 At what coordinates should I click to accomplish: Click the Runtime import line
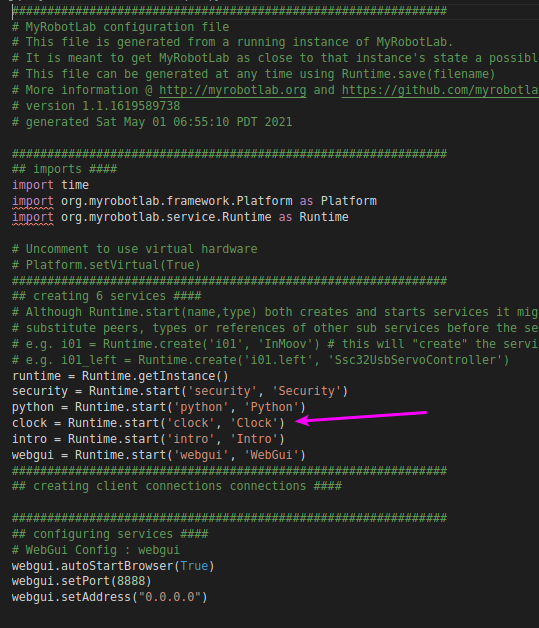pyautogui.click(x=180, y=217)
